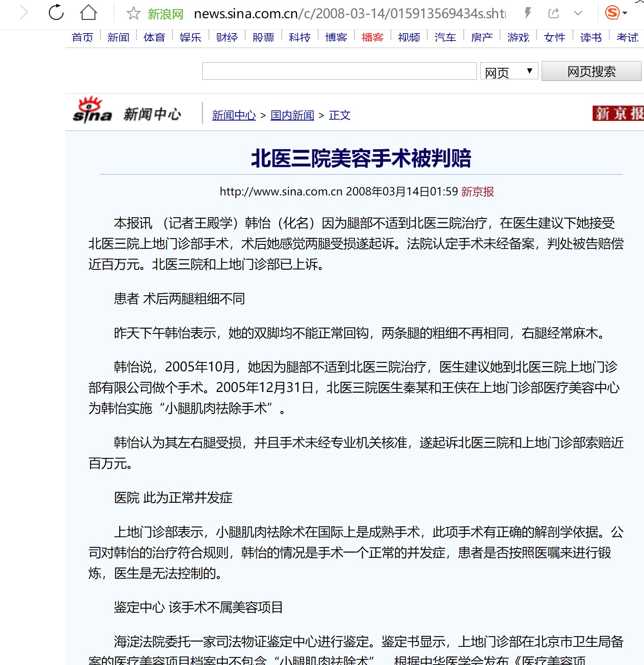
Task: Follow the 正文 breadcrumb link
Action: click(339, 115)
